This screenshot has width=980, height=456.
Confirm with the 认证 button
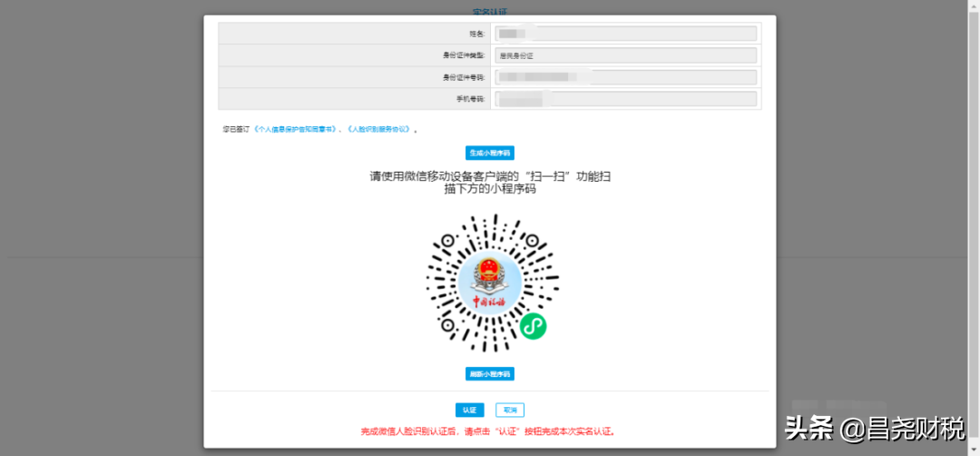[x=469, y=411]
